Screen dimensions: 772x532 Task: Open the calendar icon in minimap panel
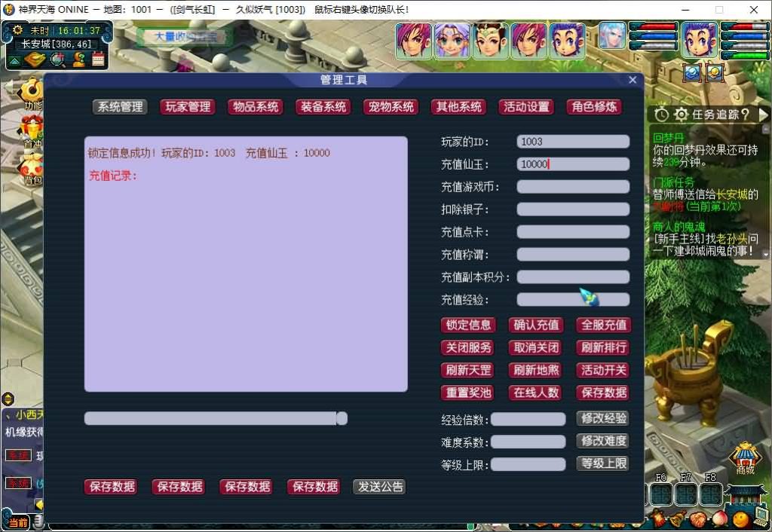click(x=98, y=60)
